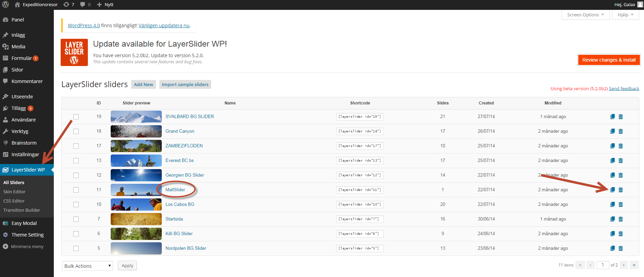The width and height of the screenshot is (644, 277).
Task: Expand the Hjälp help tab
Action: coord(626,15)
